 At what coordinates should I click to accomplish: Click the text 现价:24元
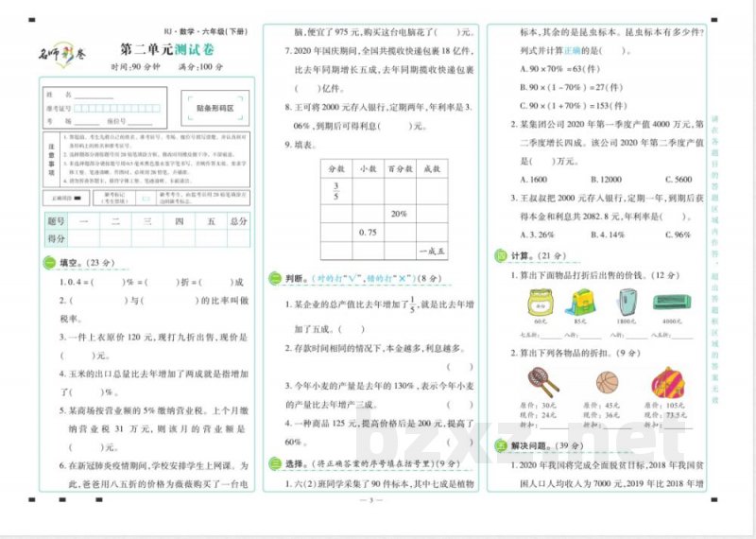coord(539,415)
